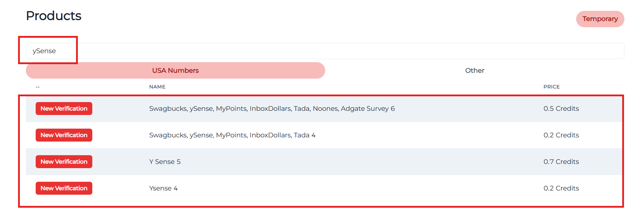Click the PRICE column header to sort

point(551,86)
